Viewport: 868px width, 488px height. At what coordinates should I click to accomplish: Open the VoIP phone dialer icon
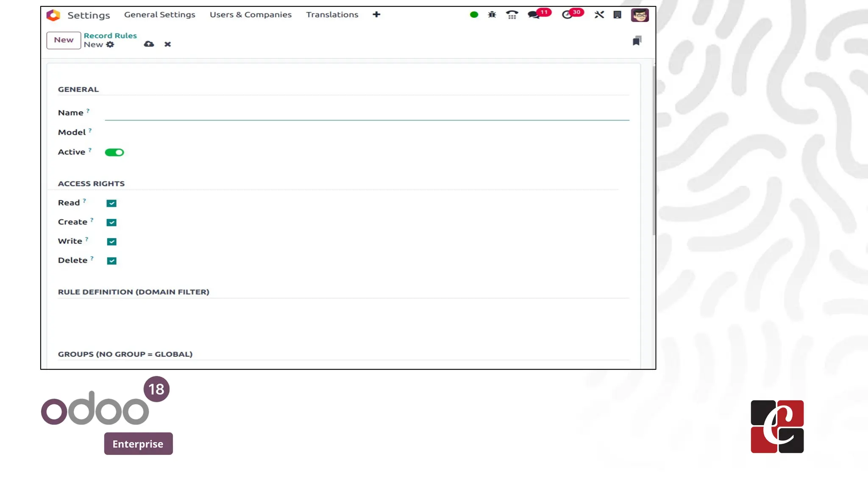tap(512, 15)
